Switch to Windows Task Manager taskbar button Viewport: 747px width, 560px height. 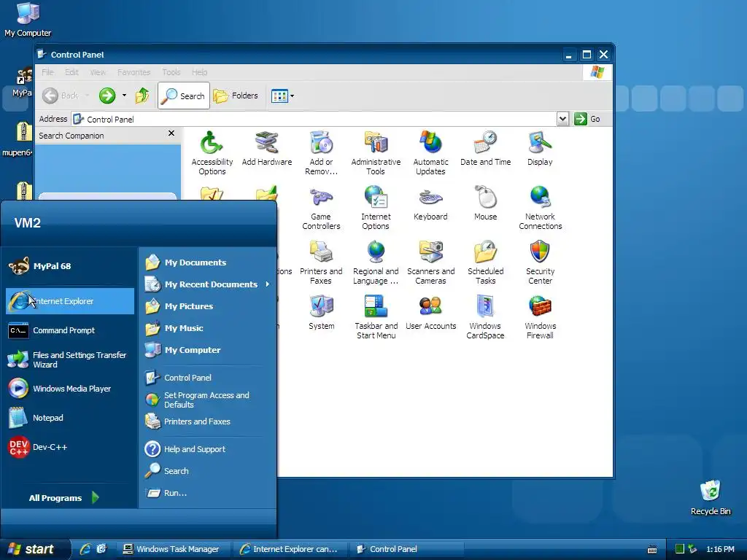(x=174, y=549)
